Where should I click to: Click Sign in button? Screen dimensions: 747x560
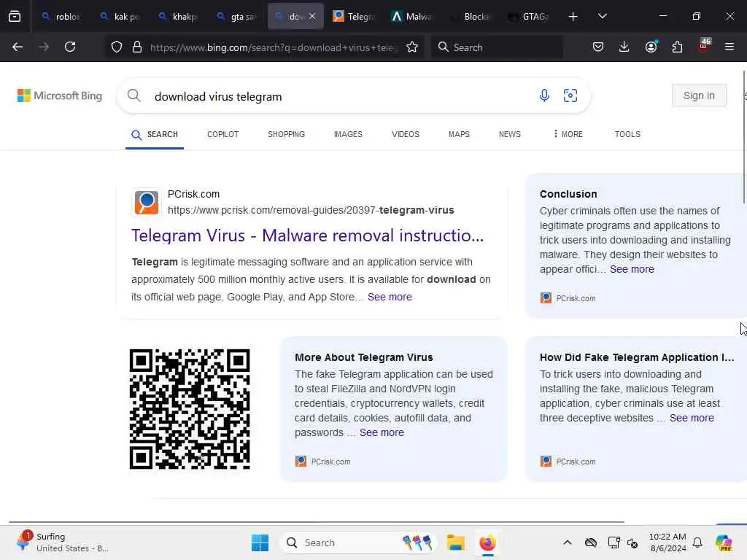tap(699, 96)
